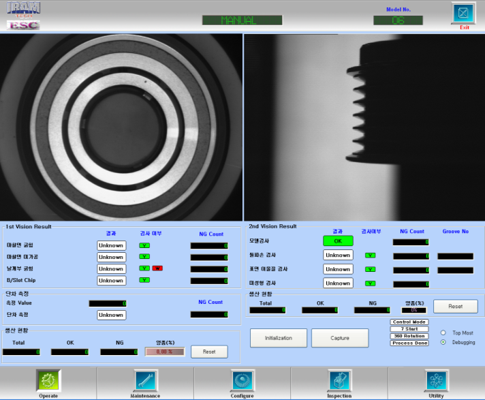The height and width of the screenshot is (400, 485).
Task: Click the Exit icon at top right
Action: click(x=464, y=13)
